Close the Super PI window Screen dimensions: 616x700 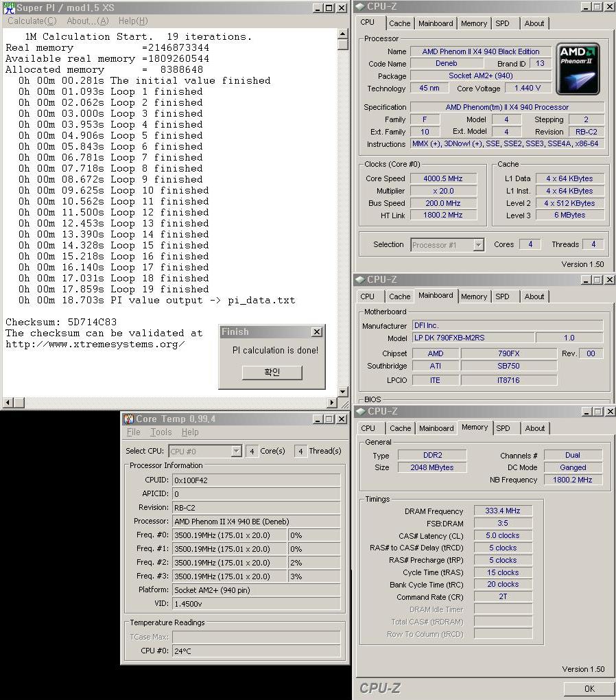coord(342,8)
